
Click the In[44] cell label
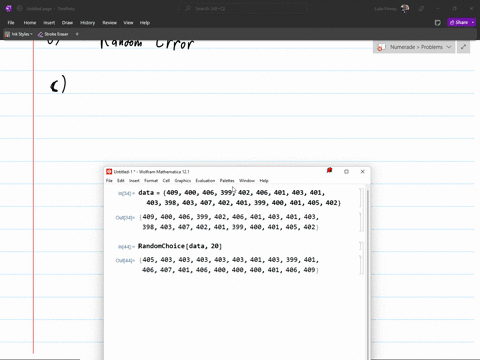coord(126,247)
